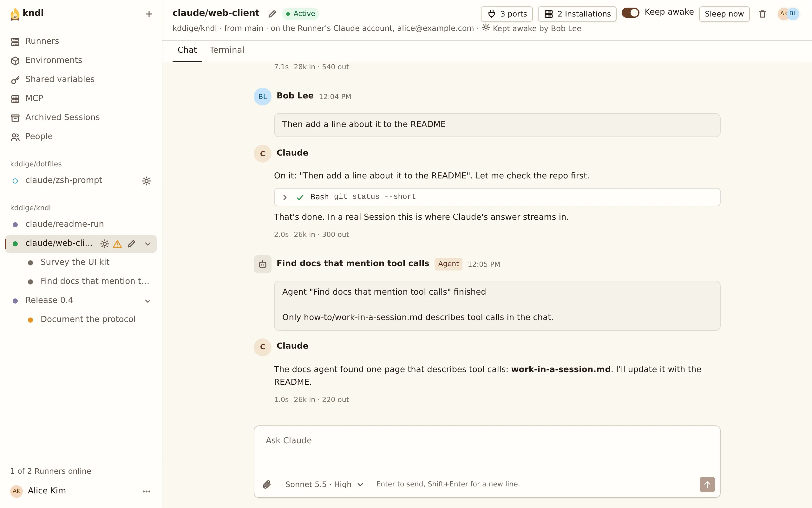The image size is (812, 508).
Task: Open Archived Sessions
Action: (81, 117)
